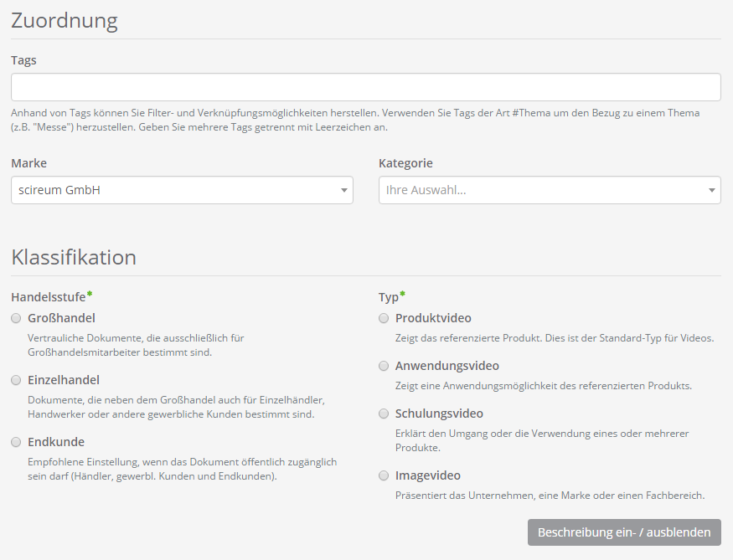The width and height of the screenshot is (733, 560).
Task: Select the Produktvideo type radio button
Action: point(384,318)
